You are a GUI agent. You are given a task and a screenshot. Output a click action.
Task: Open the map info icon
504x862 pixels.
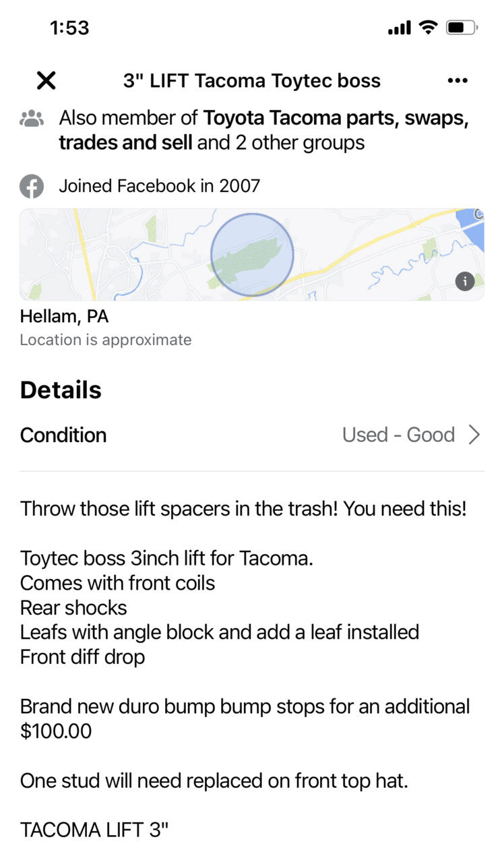(x=465, y=281)
